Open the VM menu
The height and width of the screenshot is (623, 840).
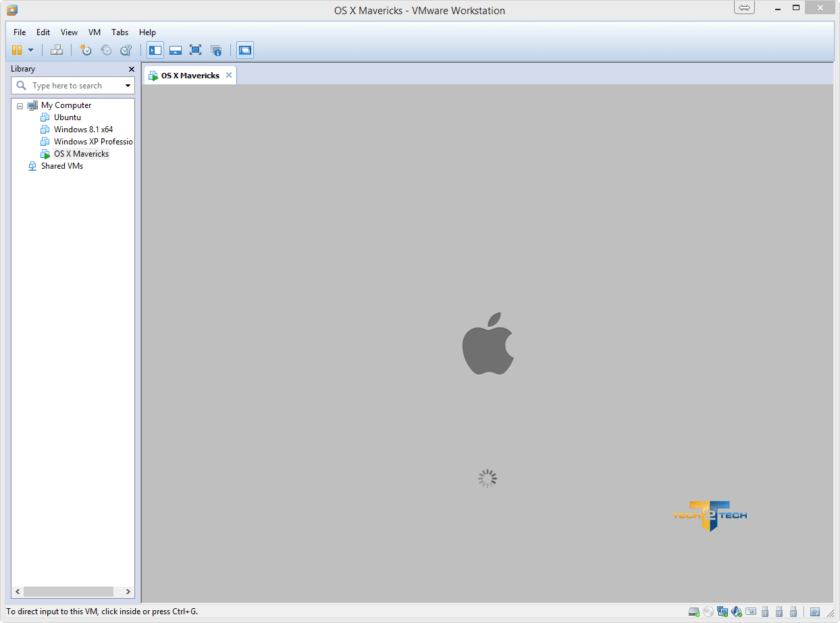pyautogui.click(x=95, y=32)
